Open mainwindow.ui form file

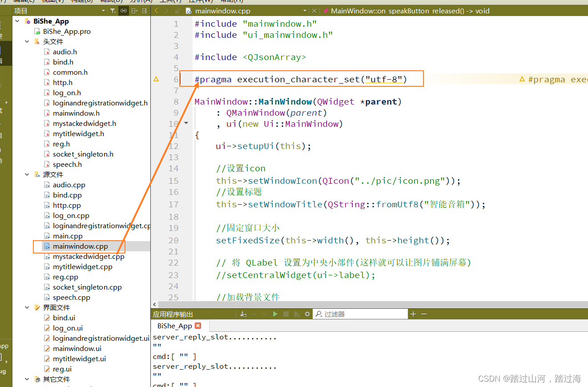tap(77, 348)
